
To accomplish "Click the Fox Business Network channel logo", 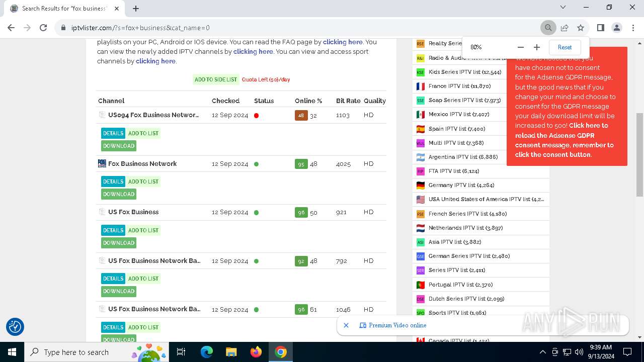I will (102, 163).
